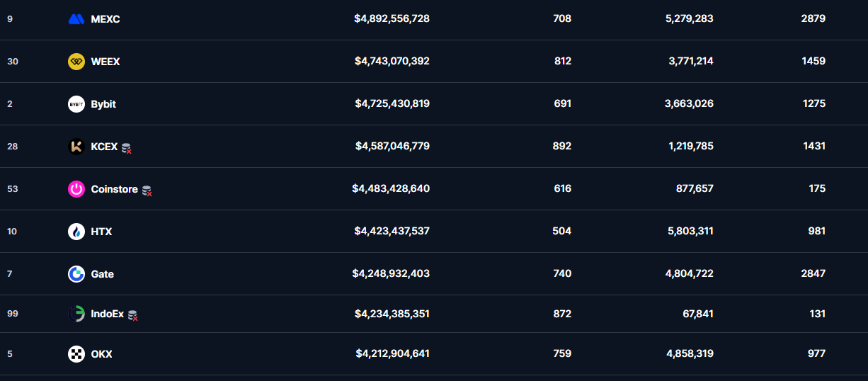Open the OKX exchange name link
This screenshot has width=868, height=381.
(101, 354)
